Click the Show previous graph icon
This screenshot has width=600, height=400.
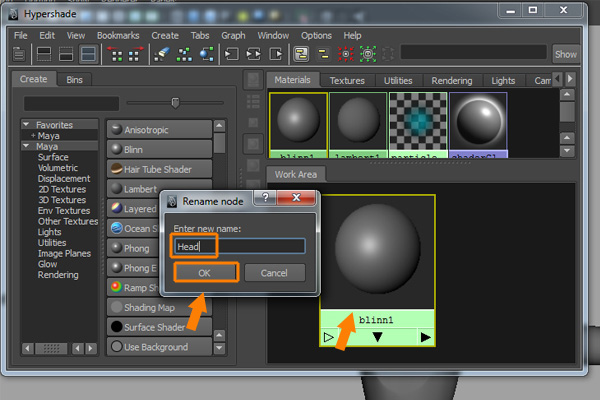click(117, 54)
